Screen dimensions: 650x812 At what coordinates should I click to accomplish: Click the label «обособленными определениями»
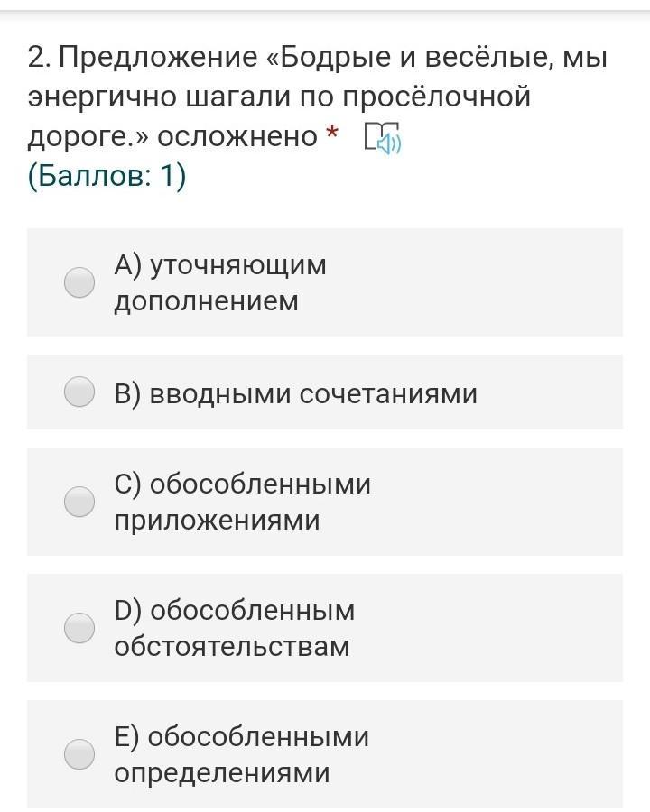coord(241,755)
